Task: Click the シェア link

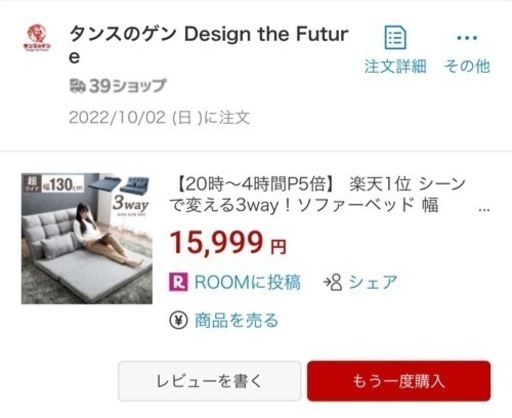Action: [x=373, y=282]
